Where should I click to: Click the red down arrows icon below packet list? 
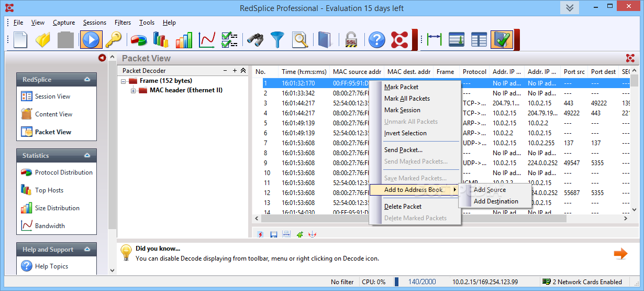coord(313,235)
